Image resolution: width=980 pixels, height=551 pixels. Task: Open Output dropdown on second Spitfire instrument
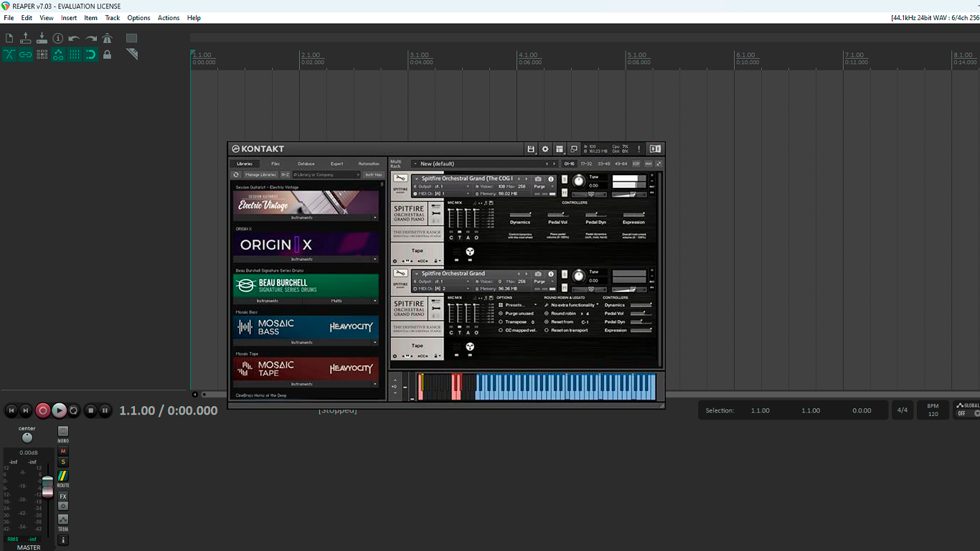[442, 281]
